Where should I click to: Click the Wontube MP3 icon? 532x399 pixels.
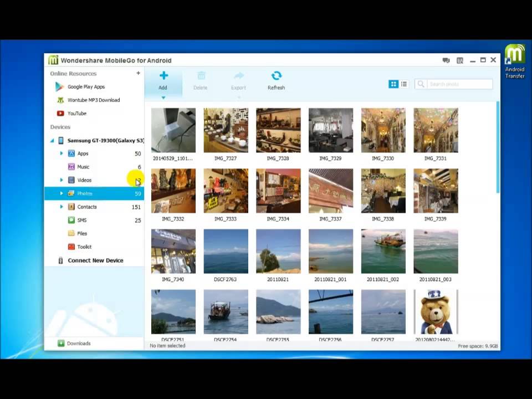(x=60, y=100)
